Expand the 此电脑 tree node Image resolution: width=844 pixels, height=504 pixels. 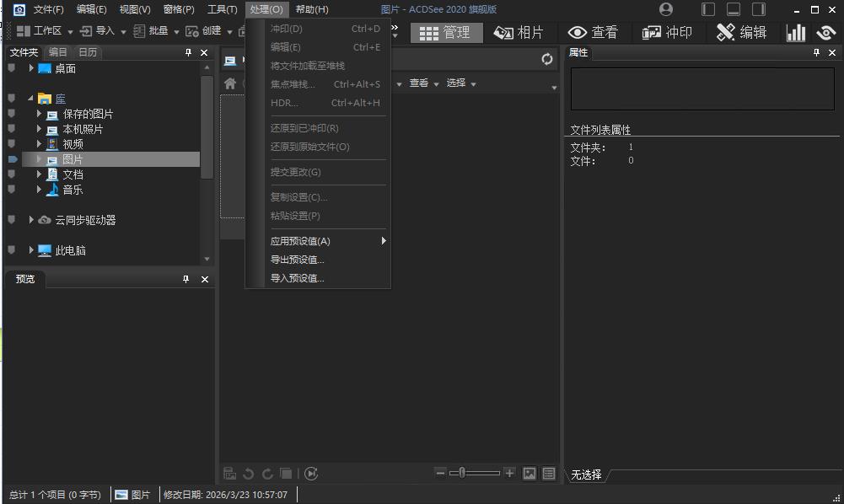[32, 250]
